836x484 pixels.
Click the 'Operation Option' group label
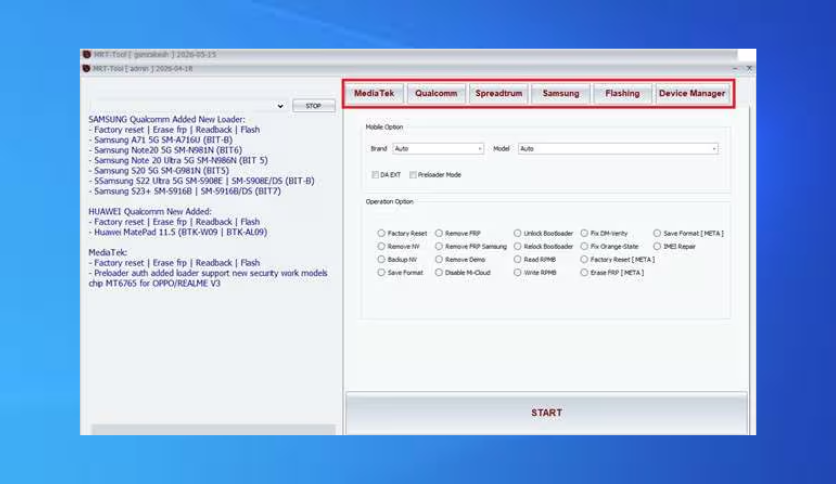(389, 201)
